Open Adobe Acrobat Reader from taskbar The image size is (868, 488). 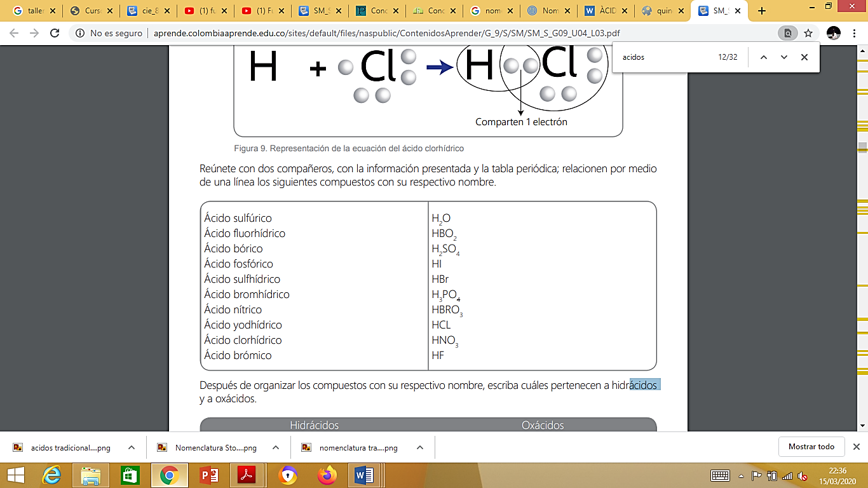pos(247,475)
